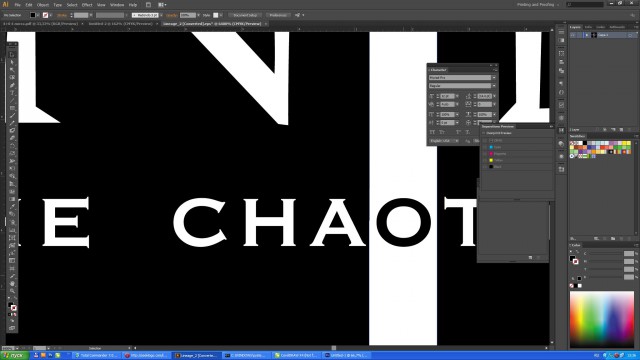Open Adobe Bridge from menu bar icon
Screen dimensions: 640x360
pos(149,5)
